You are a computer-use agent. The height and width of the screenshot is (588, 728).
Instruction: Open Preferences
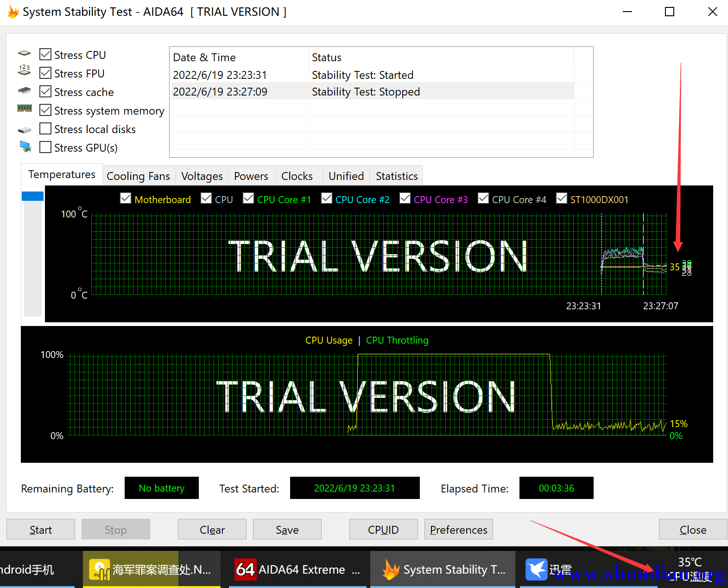coord(459,529)
